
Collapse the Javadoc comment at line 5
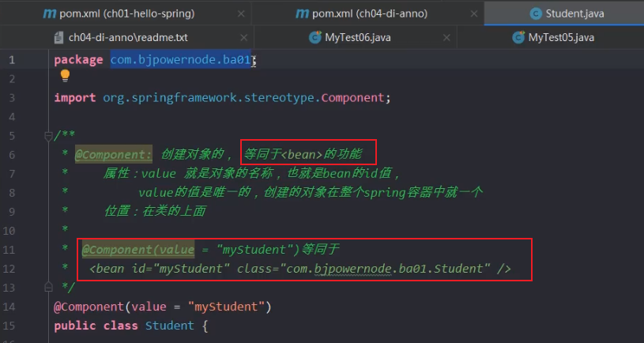(48, 136)
